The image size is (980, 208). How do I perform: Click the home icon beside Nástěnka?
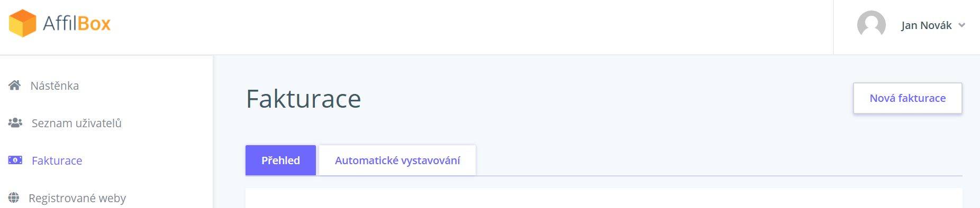tap(14, 85)
